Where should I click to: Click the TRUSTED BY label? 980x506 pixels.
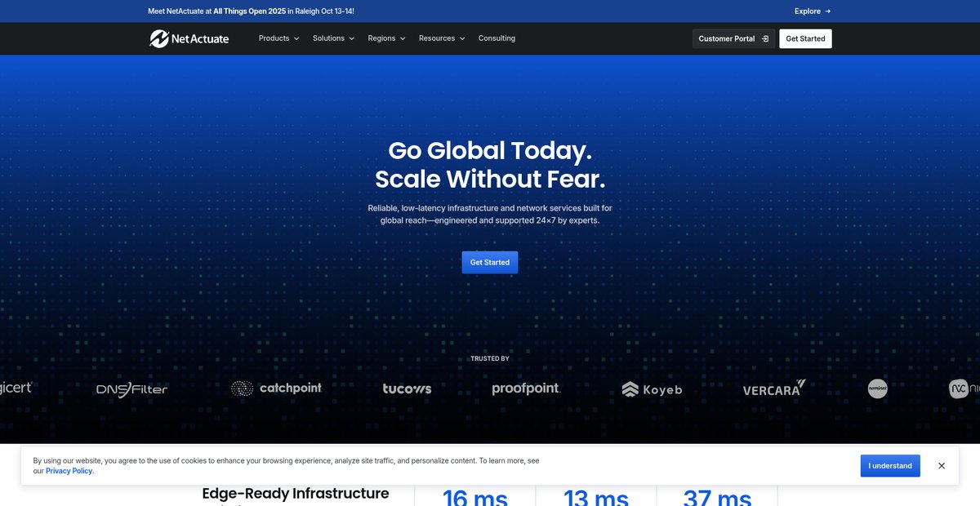[x=490, y=358]
